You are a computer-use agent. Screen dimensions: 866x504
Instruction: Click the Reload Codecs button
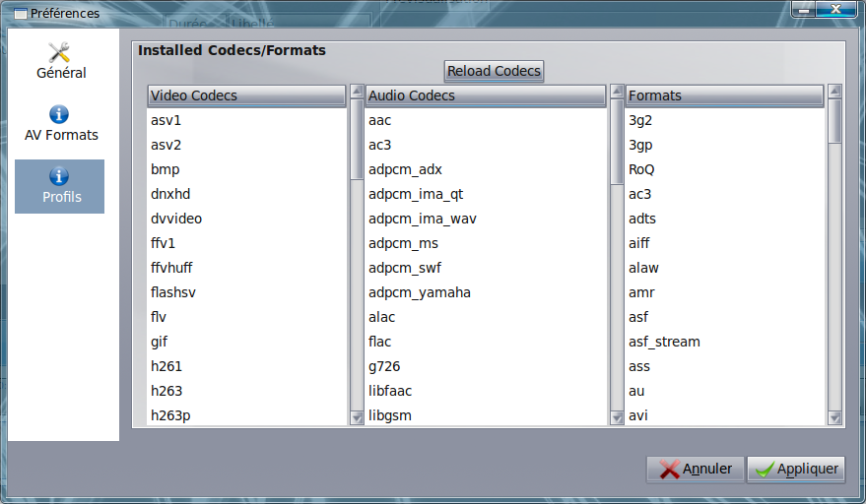point(494,71)
